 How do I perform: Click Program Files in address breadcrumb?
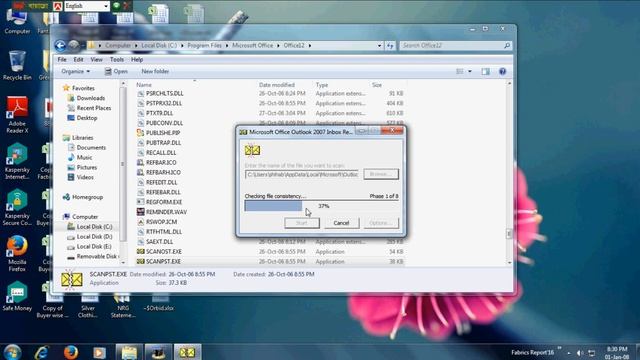(204, 46)
